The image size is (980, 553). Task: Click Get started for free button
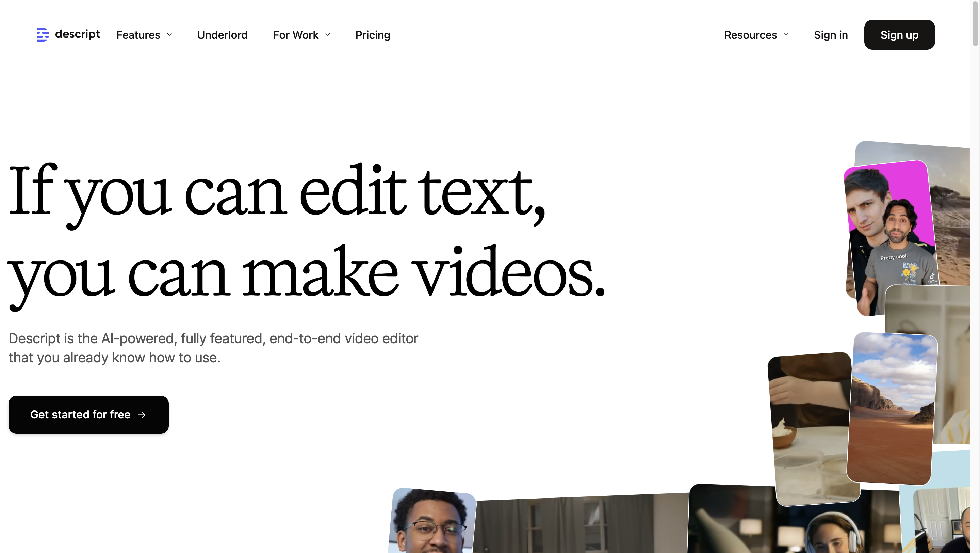click(88, 414)
